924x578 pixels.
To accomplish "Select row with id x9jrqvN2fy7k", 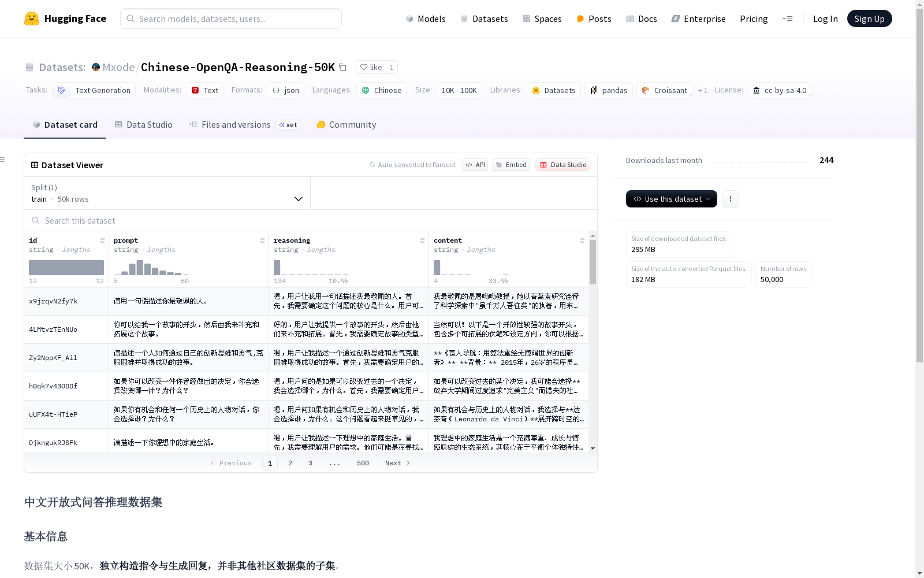I will point(306,301).
